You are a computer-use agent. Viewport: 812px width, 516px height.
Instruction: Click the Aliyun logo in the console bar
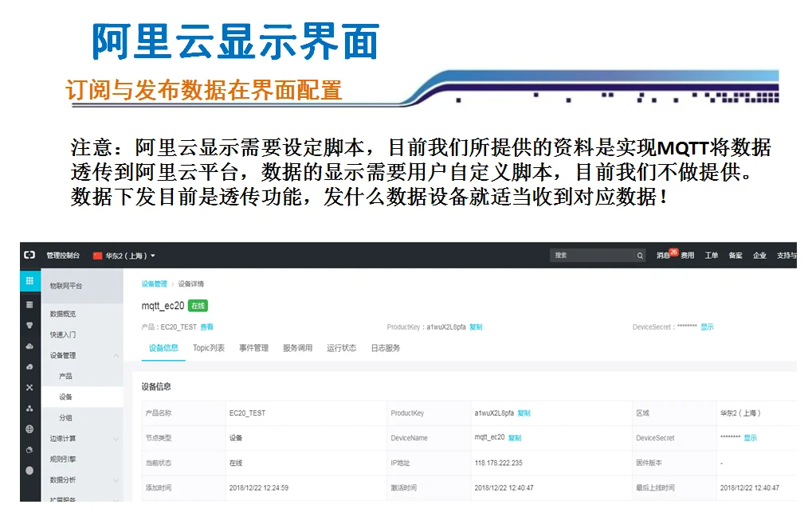click(x=29, y=255)
